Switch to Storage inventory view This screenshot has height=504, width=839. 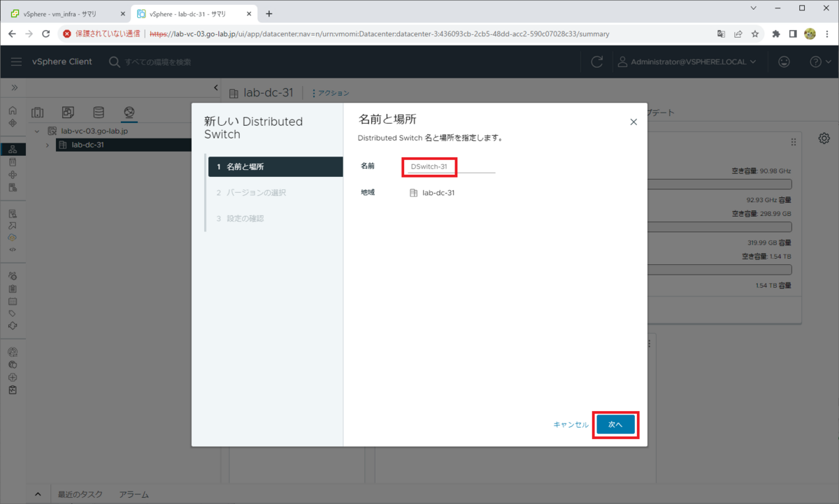99,113
